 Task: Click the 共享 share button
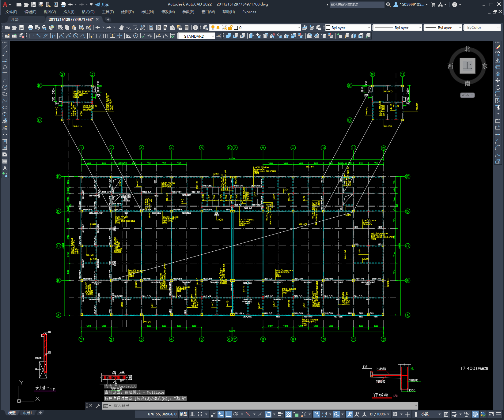(x=102, y=4)
